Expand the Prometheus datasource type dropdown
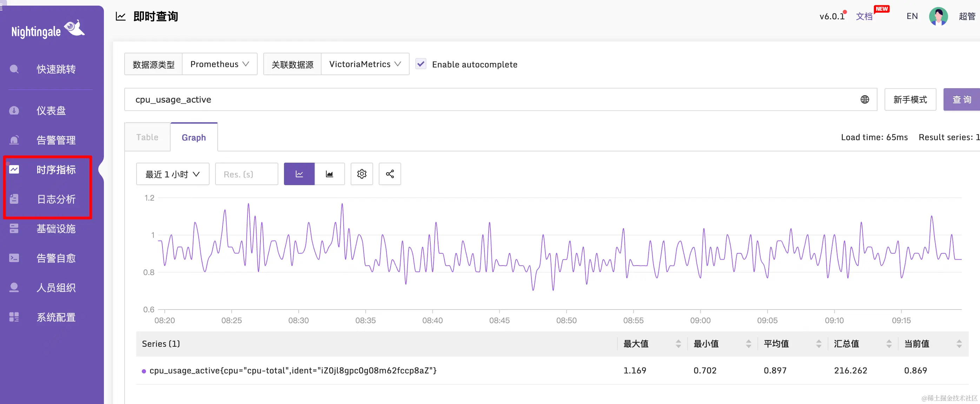This screenshot has width=980, height=404. 219,64
